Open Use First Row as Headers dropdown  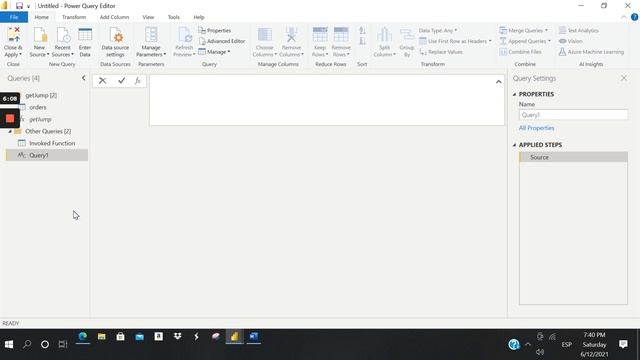456,41
